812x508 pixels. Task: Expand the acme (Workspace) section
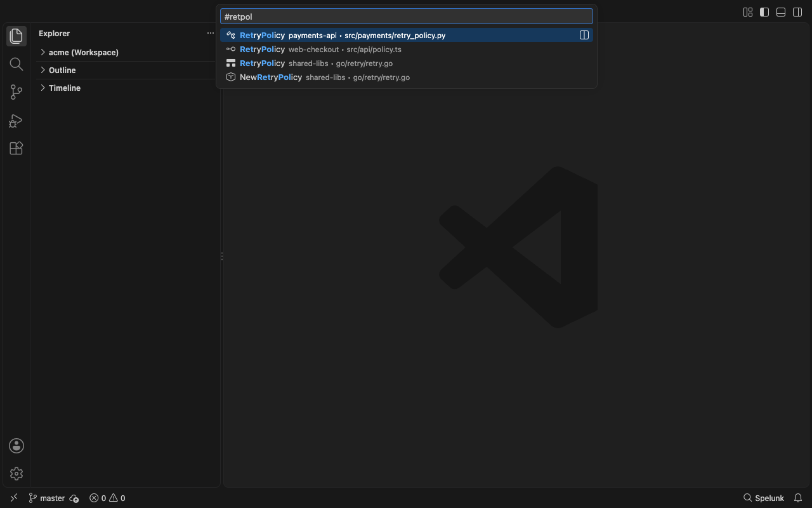coord(127,52)
